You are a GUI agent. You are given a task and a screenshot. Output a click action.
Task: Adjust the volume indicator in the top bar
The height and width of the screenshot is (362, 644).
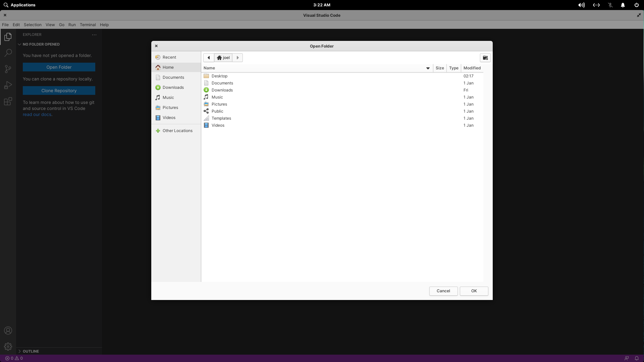pos(581,5)
